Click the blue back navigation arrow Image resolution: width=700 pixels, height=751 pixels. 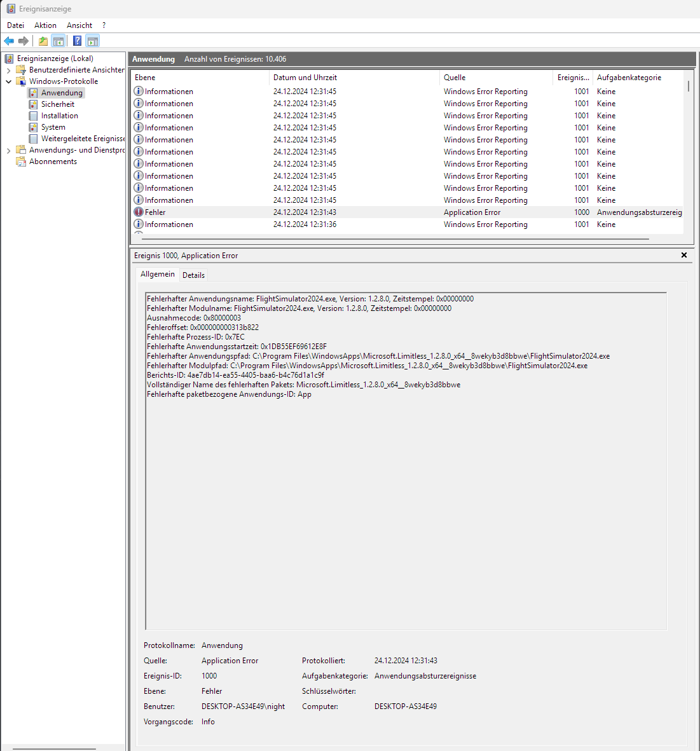8,40
